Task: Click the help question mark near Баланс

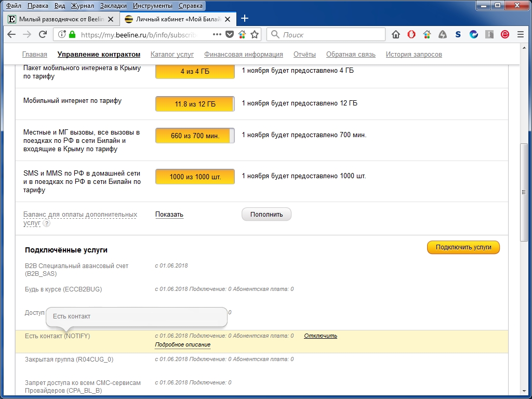Action: tap(47, 223)
